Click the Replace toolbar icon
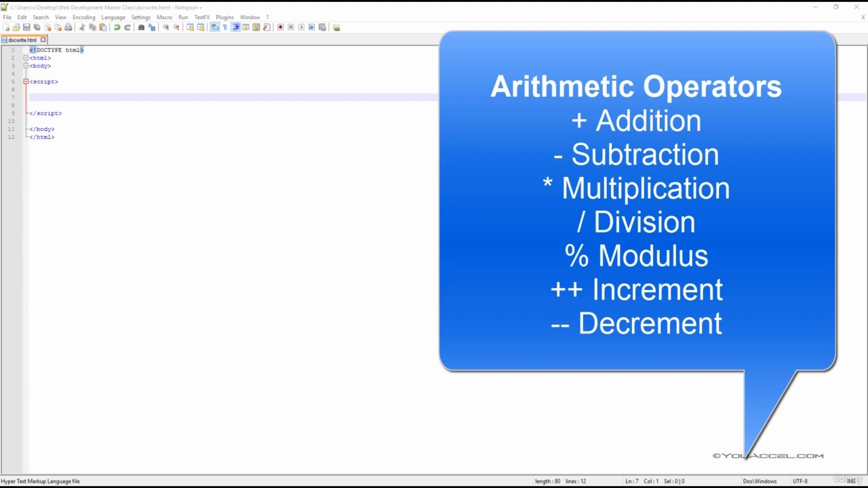 click(152, 27)
